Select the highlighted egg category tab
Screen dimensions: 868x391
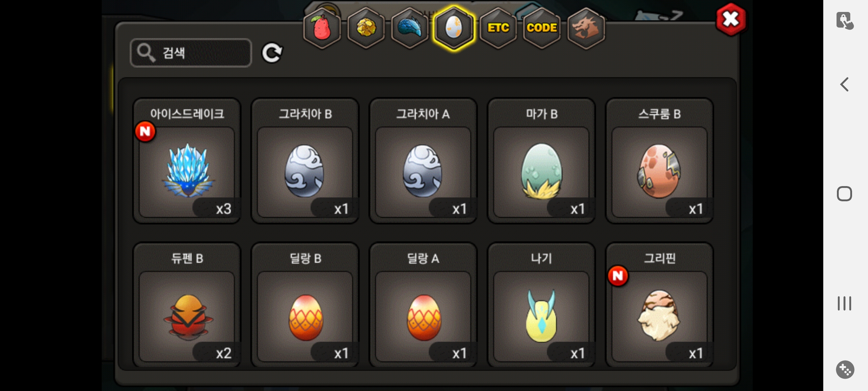454,28
